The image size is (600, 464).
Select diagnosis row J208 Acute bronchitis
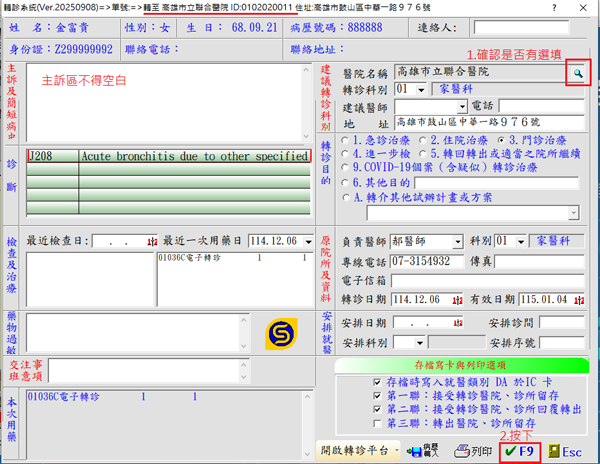[x=168, y=156]
